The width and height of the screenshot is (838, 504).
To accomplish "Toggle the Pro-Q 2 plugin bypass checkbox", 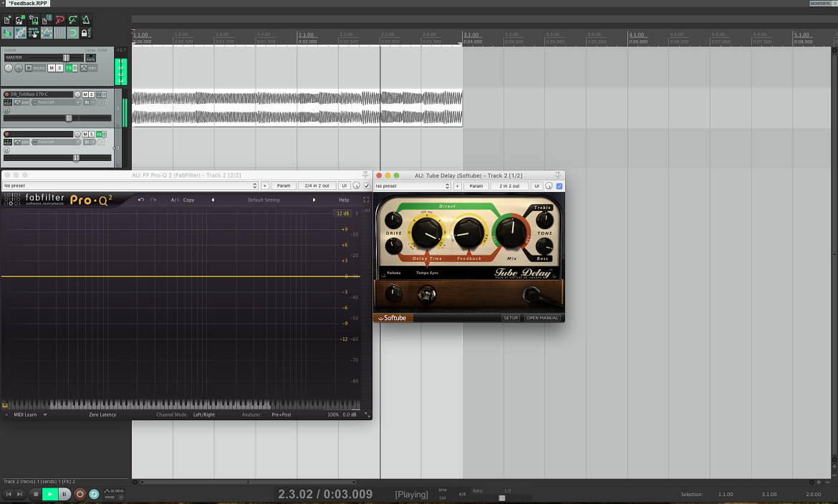I will 367,186.
